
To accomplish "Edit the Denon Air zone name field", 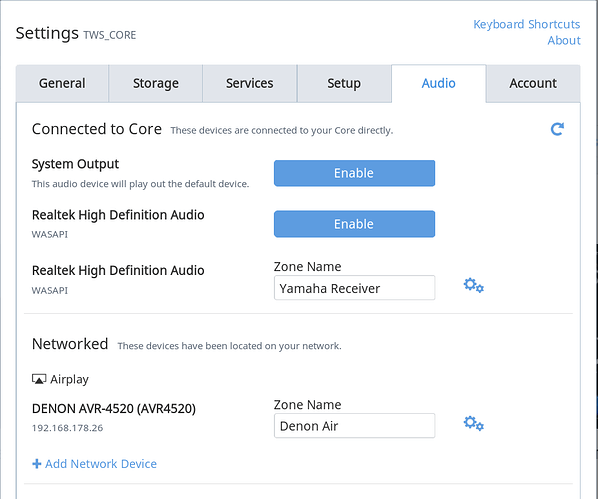I will (x=354, y=426).
